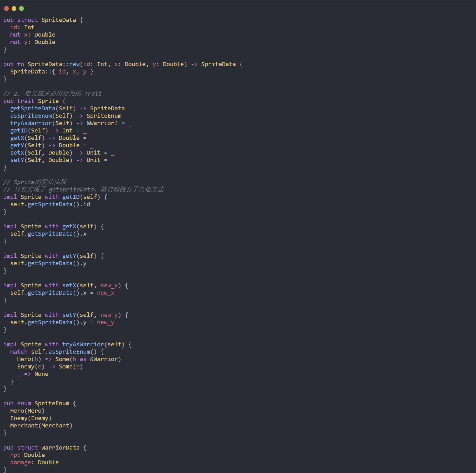Click the 'mut x: Double' field line

(33, 35)
